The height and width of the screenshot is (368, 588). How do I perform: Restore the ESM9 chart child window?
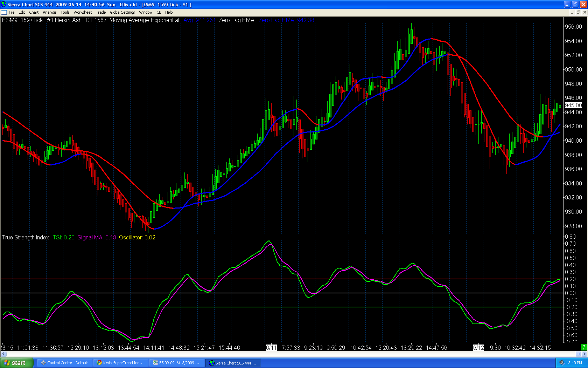click(578, 12)
